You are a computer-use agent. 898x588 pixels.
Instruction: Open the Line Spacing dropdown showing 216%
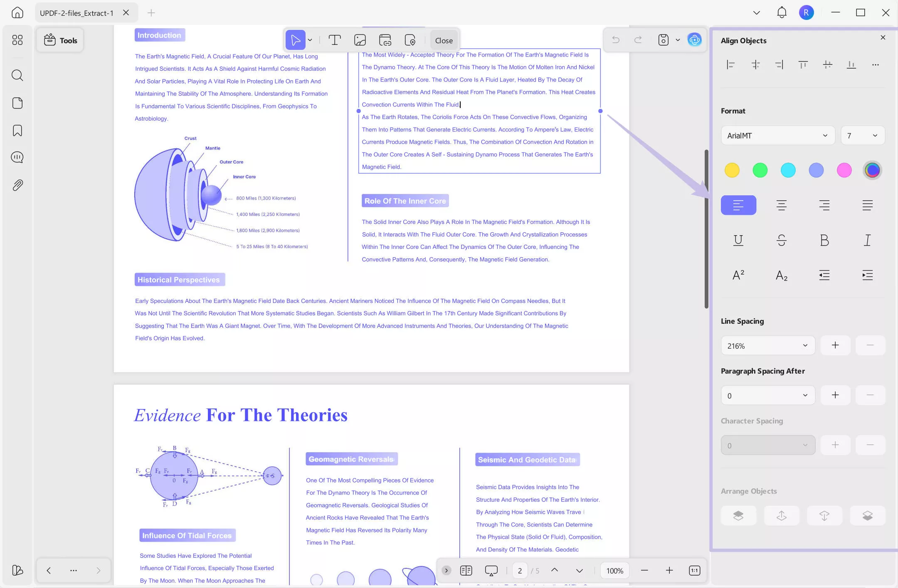coord(767,345)
